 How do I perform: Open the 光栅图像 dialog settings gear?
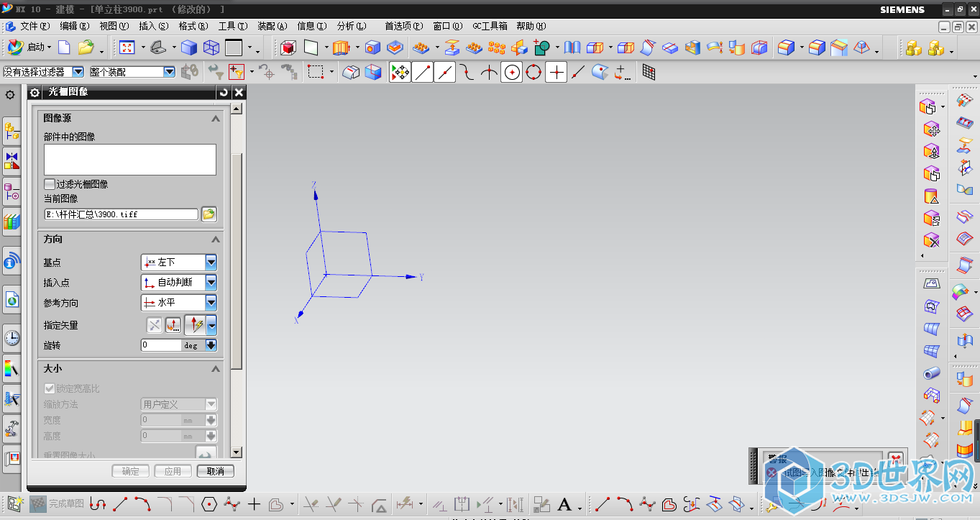click(x=35, y=92)
